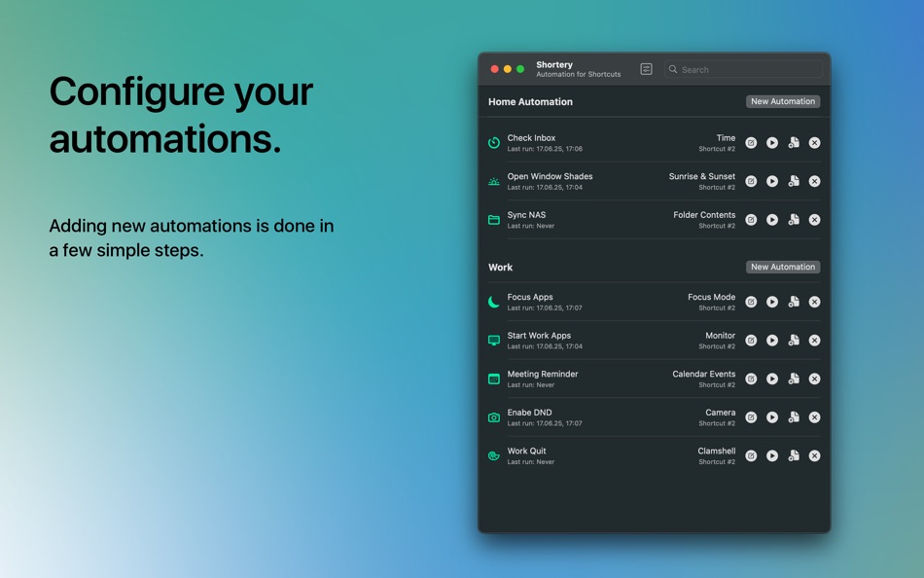Add New Automation to Work group
This screenshot has width=924, height=578.
coord(783,267)
